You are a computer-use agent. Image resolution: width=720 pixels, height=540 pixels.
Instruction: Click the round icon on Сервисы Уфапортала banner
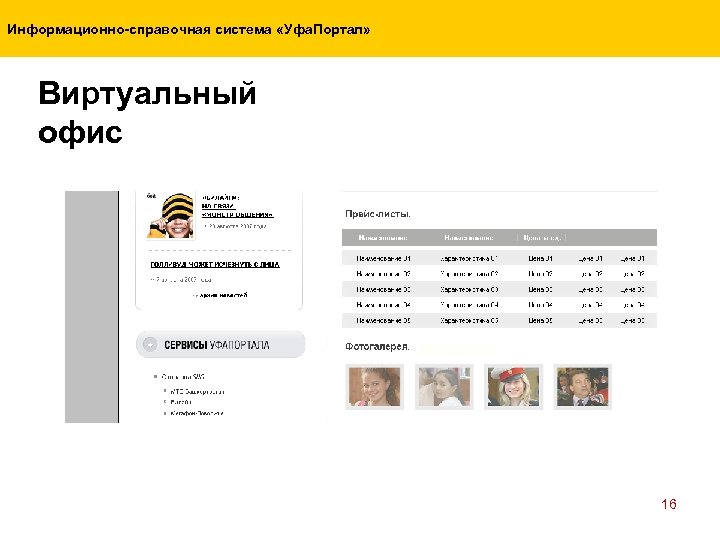coord(150,344)
